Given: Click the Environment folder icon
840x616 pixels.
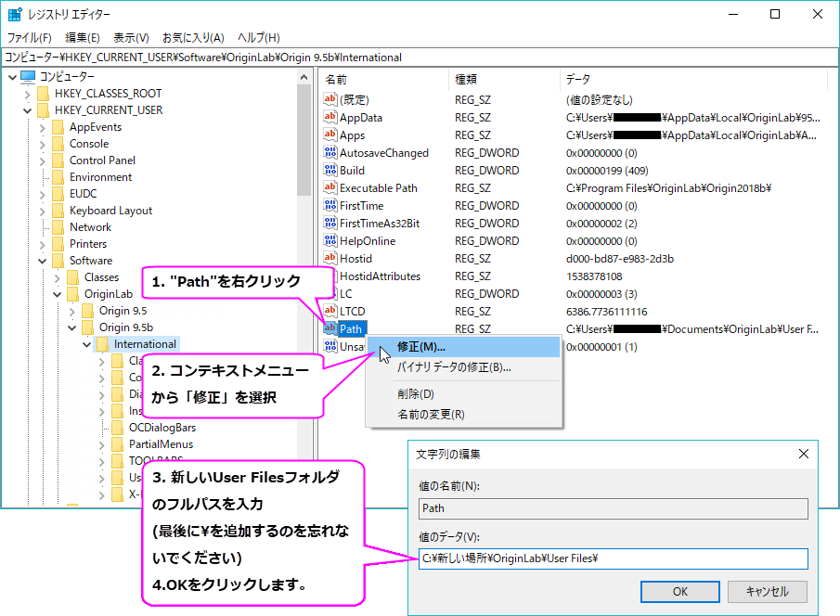Looking at the screenshot, I should (x=58, y=177).
